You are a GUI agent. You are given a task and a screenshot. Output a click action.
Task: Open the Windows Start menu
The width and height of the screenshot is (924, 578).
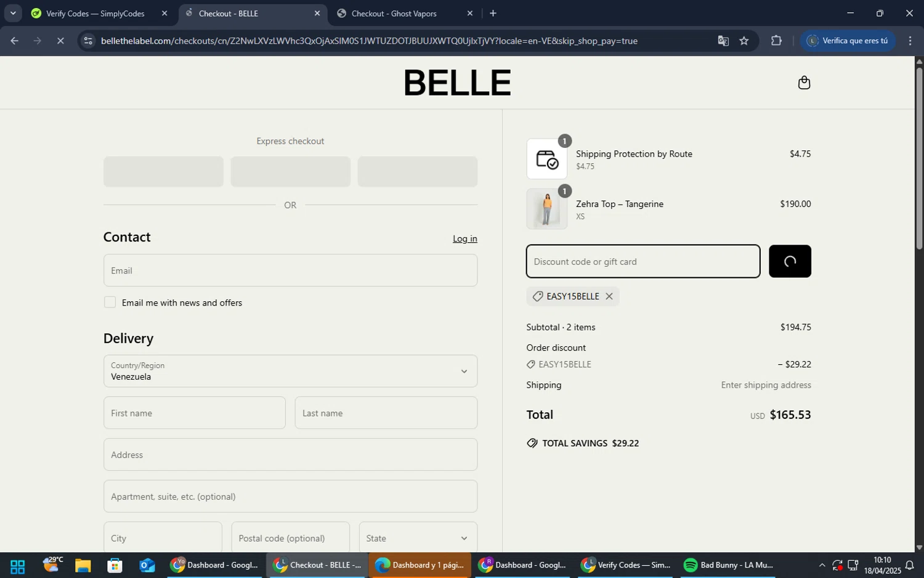(17, 566)
